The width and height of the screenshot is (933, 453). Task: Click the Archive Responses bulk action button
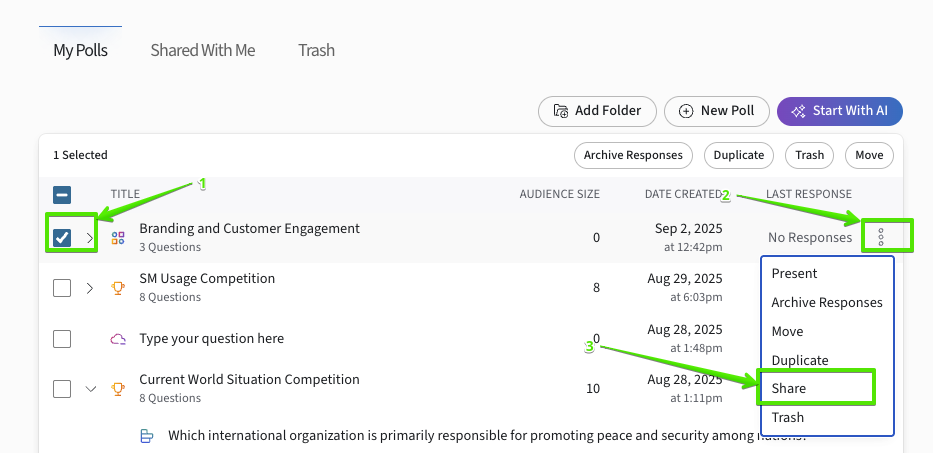[x=633, y=155]
